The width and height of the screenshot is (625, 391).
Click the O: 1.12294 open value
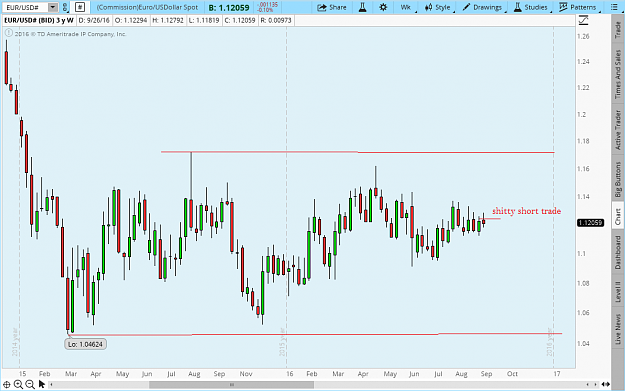click(131, 20)
